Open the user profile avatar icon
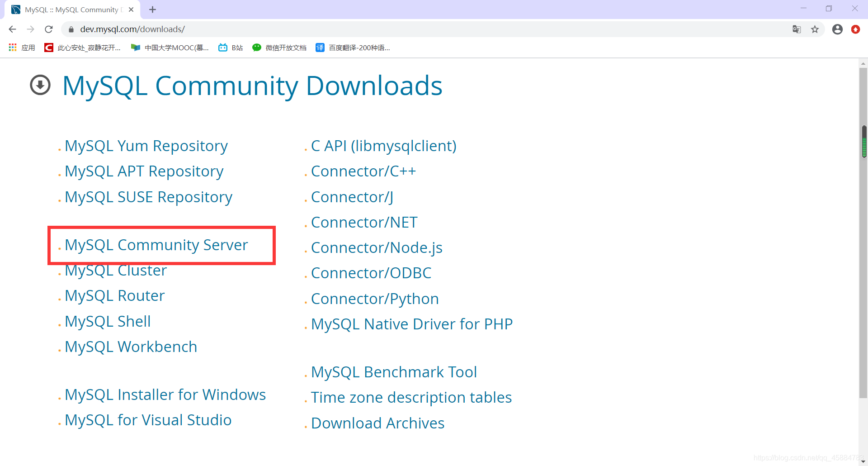This screenshot has height=466, width=868. click(x=837, y=29)
